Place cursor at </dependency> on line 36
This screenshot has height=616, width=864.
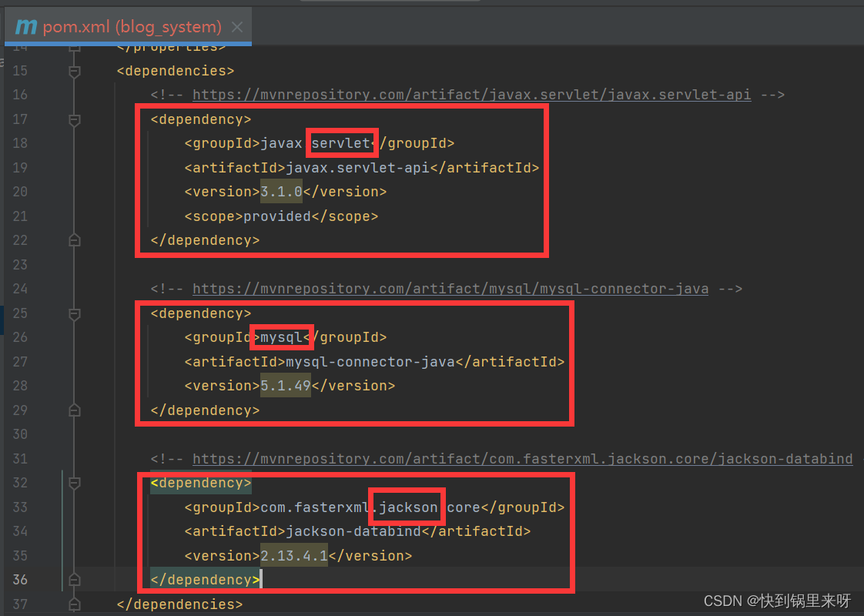click(205, 580)
